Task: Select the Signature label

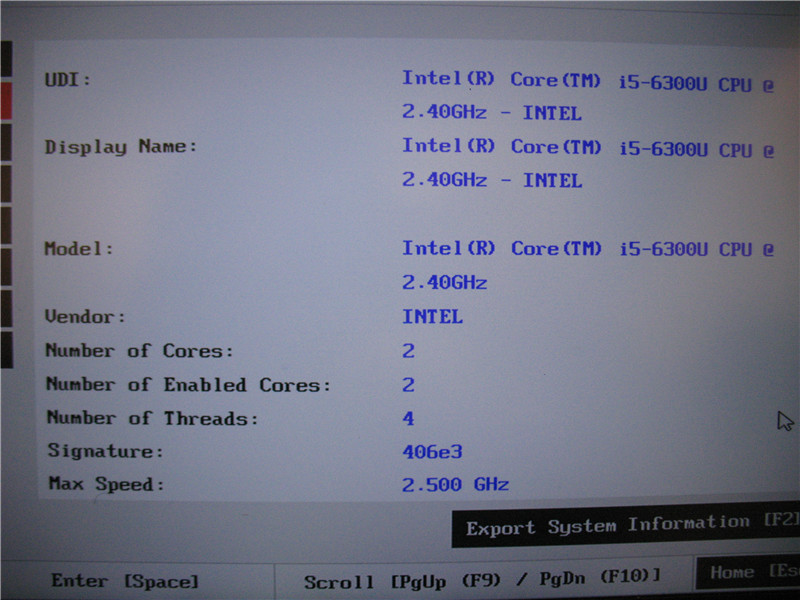Action: (x=106, y=451)
